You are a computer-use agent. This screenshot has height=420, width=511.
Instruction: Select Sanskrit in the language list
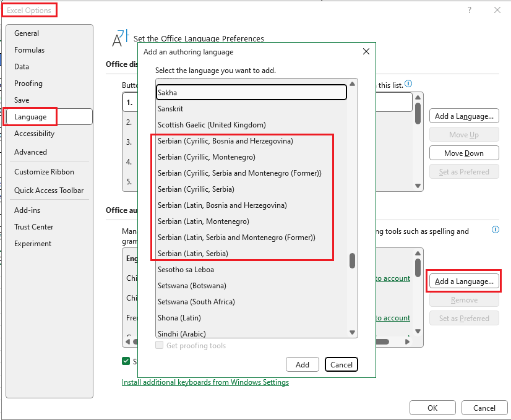pos(251,108)
